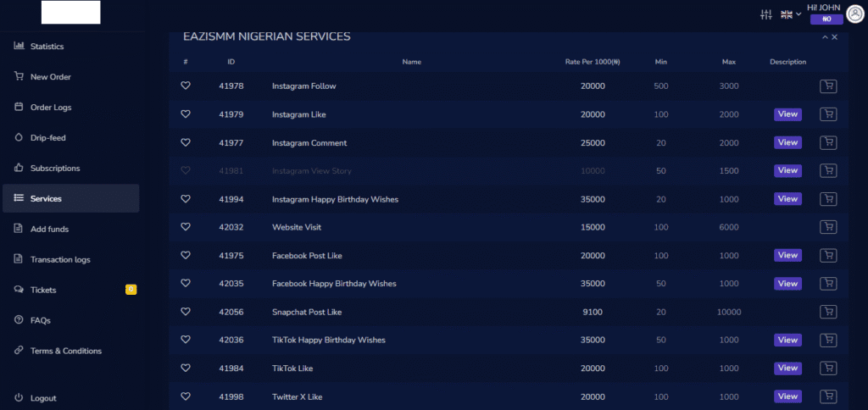Click cart icon for Instagram Like
Screen dimensions: 868x410
point(828,114)
